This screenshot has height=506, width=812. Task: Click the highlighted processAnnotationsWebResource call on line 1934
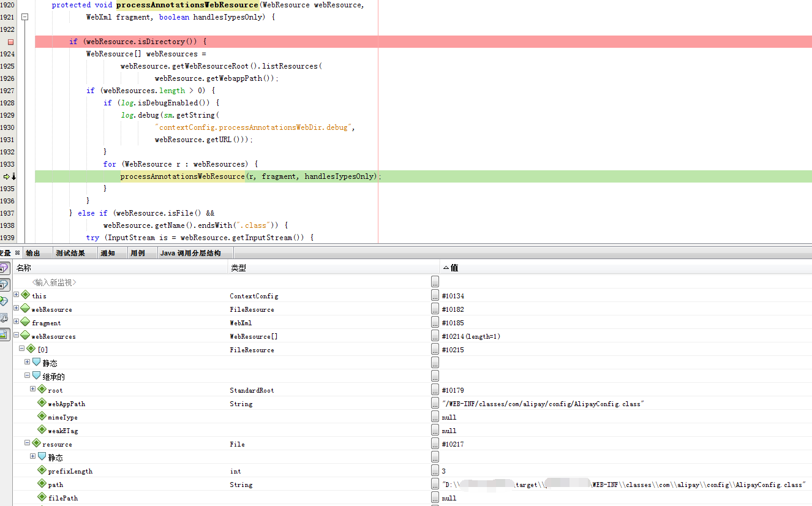[182, 176]
